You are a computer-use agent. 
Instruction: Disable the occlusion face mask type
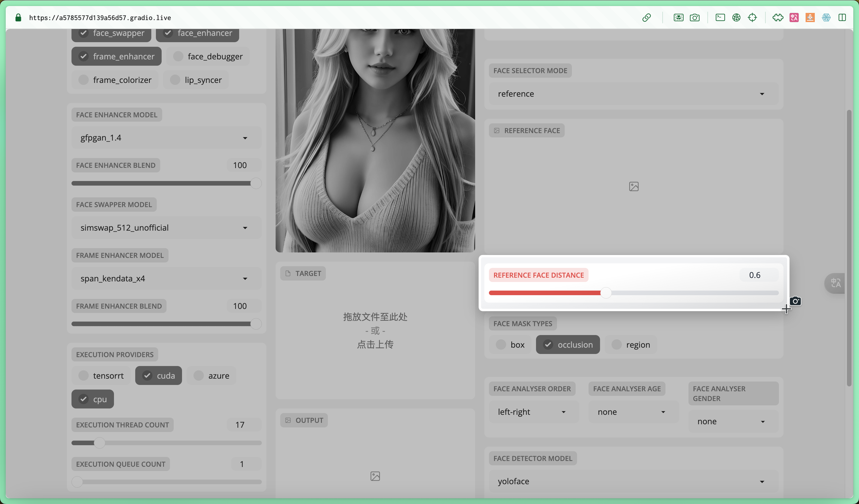pos(568,345)
